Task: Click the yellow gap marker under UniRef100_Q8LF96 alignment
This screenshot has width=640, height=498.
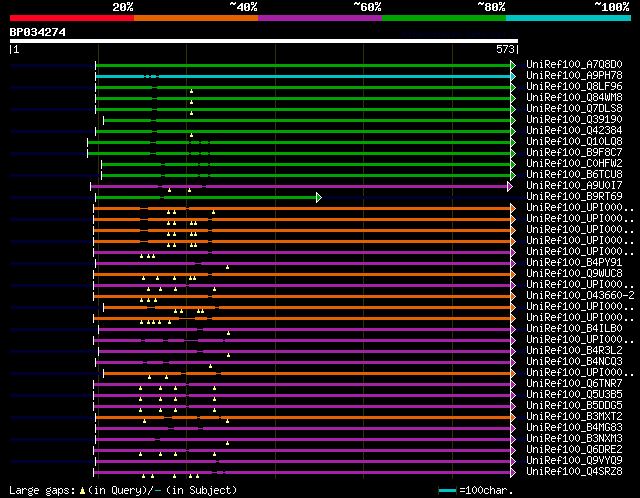Action: [x=191, y=91]
